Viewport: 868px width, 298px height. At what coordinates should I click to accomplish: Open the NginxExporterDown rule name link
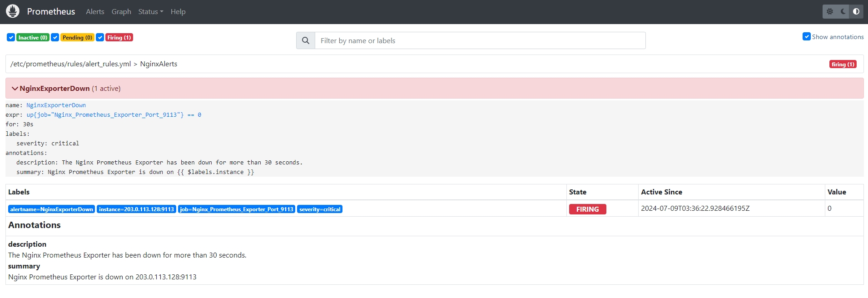(x=56, y=105)
